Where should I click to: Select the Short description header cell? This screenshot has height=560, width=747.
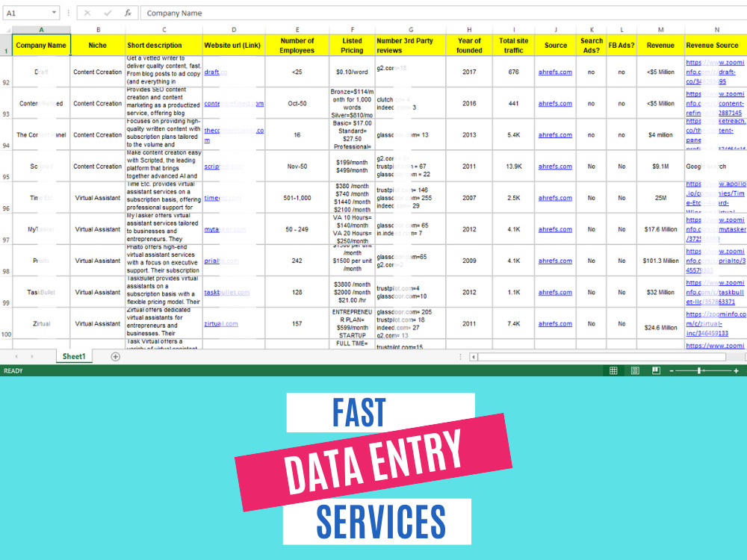tap(164, 46)
